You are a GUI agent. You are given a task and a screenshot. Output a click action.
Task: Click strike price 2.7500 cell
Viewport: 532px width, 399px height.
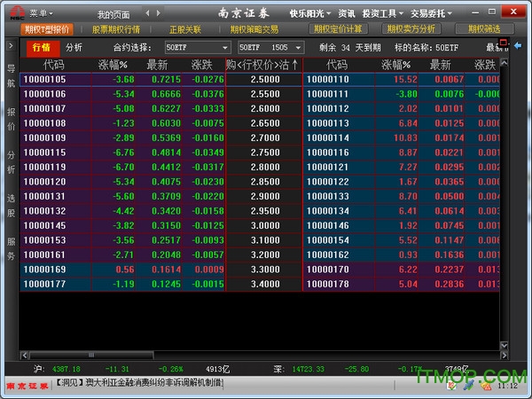265,153
